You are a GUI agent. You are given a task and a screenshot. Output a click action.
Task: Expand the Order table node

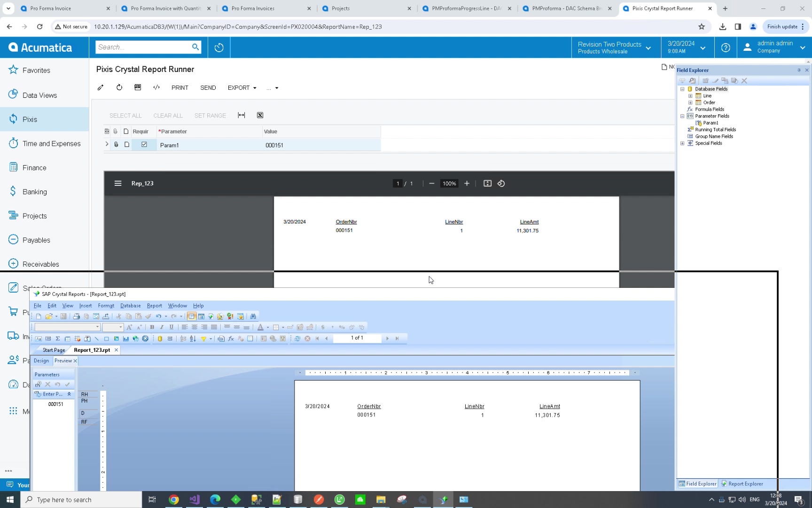click(x=690, y=103)
